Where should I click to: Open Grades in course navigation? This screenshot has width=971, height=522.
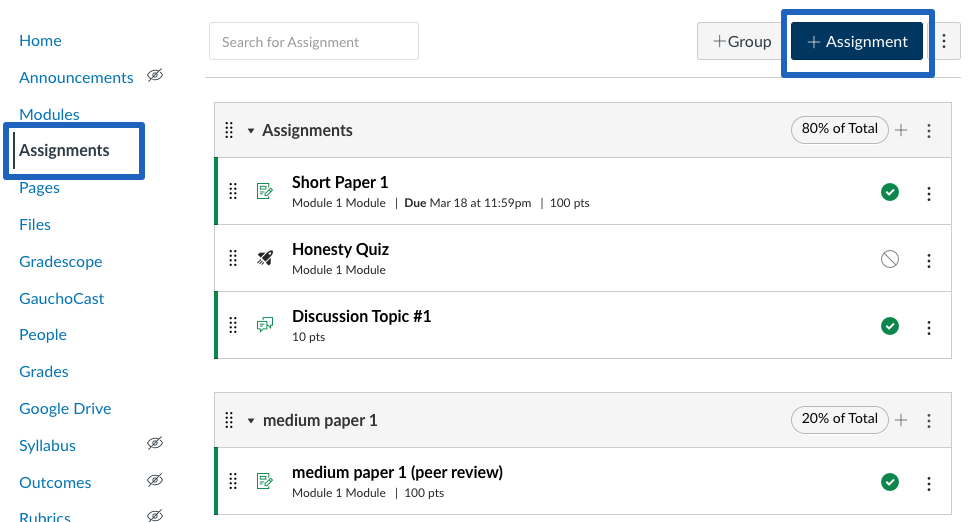coord(43,372)
